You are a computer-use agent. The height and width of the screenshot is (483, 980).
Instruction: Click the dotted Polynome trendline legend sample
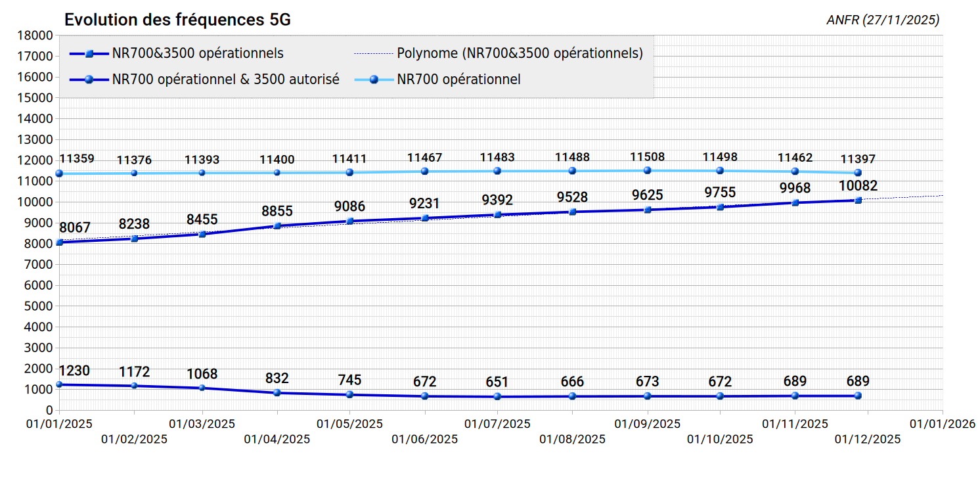tap(373, 54)
